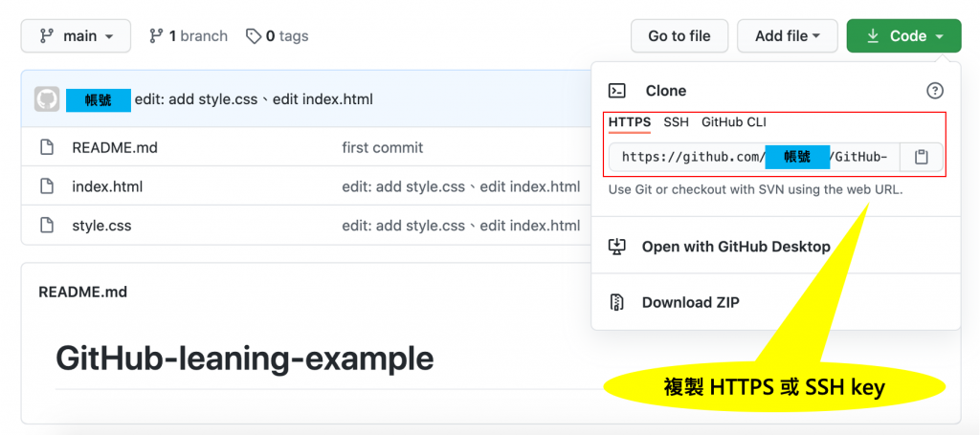Click the file icon beside README.md

tap(47, 148)
